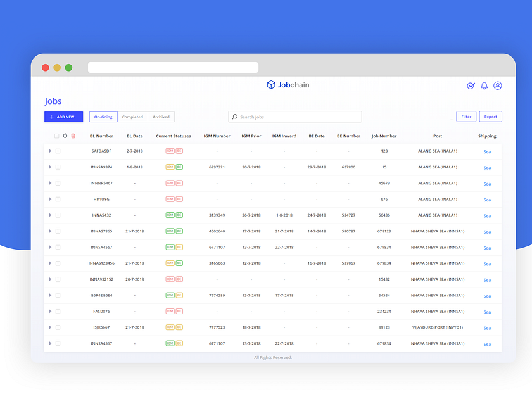Click the green BE badge on INNSA5432 row
The image size is (532, 399).
click(179, 215)
